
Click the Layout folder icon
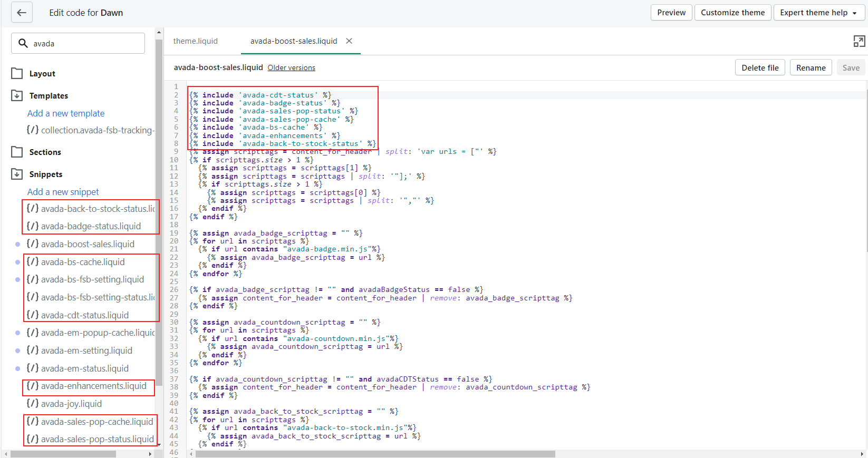(x=17, y=73)
